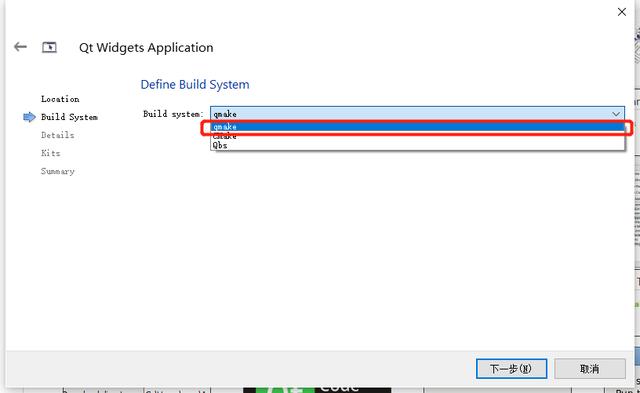This screenshot has width=640, height=393.
Task: Pick Qbs as the build system
Action: click(x=417, y=145)
